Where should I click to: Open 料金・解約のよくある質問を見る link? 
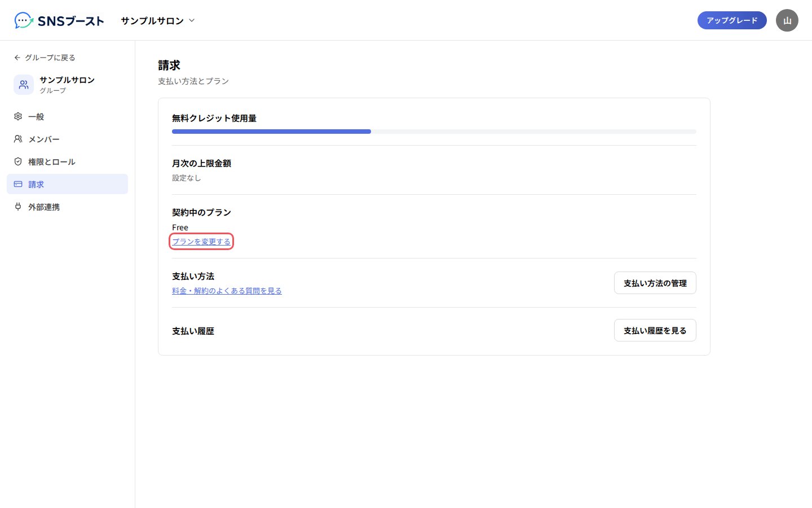tap(227, 291)
